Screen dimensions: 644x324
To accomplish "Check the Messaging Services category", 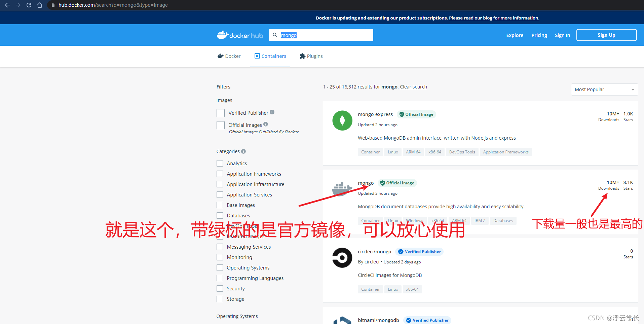I will point(220,247).
